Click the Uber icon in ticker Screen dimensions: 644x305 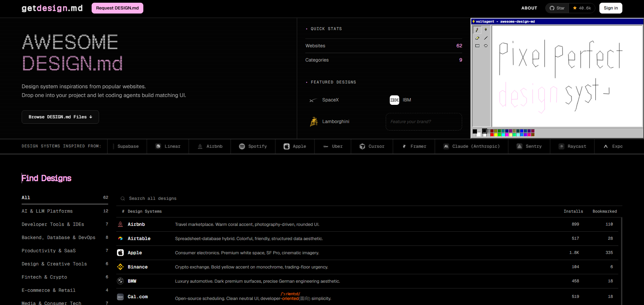pos(326,146)
